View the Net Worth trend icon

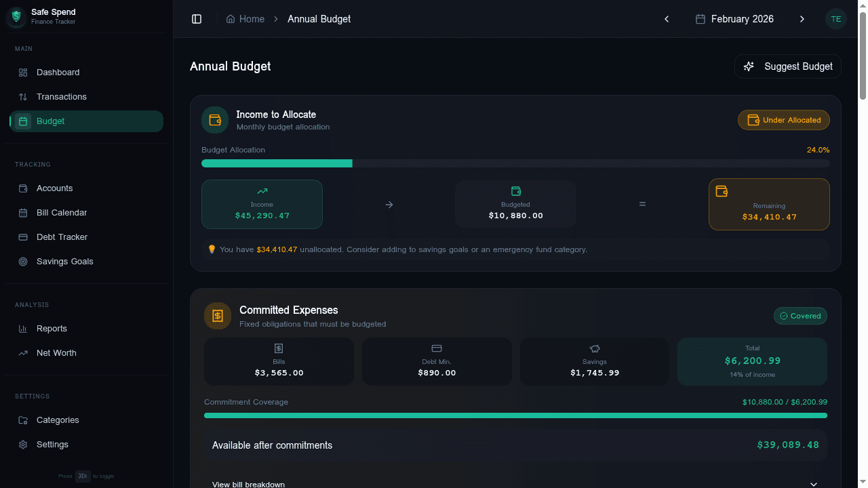(22, 352)
